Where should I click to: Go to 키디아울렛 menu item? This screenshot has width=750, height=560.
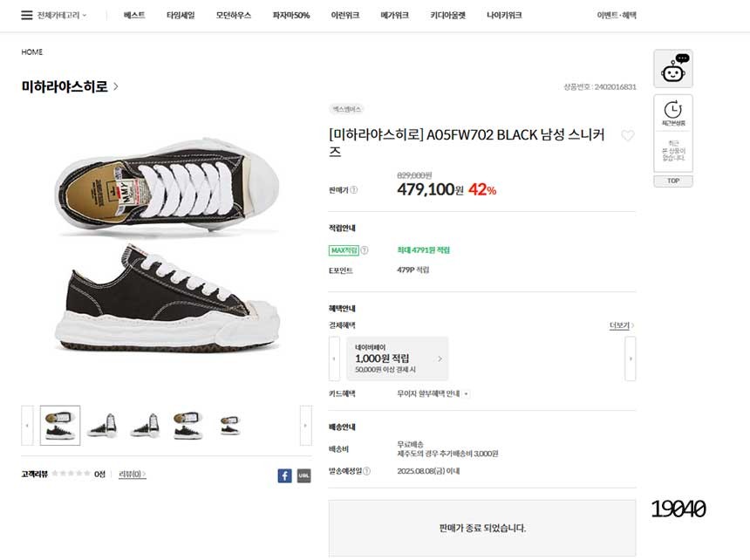click(447, 16)
